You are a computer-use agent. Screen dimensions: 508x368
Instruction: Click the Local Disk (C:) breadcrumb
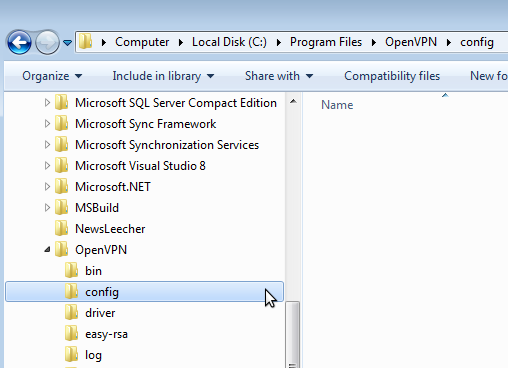(x=229, y=42)
